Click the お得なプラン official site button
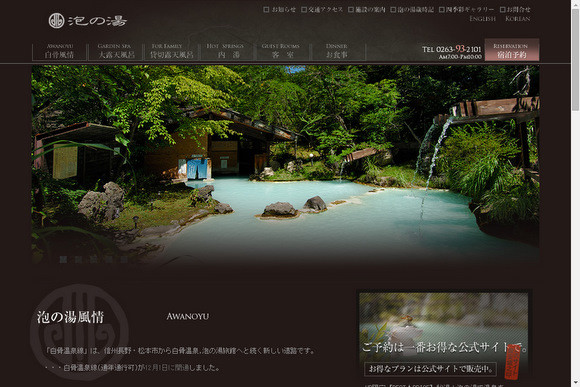This screenshot has width=580, height=387. pyautogui.click(x=430, y=369)
